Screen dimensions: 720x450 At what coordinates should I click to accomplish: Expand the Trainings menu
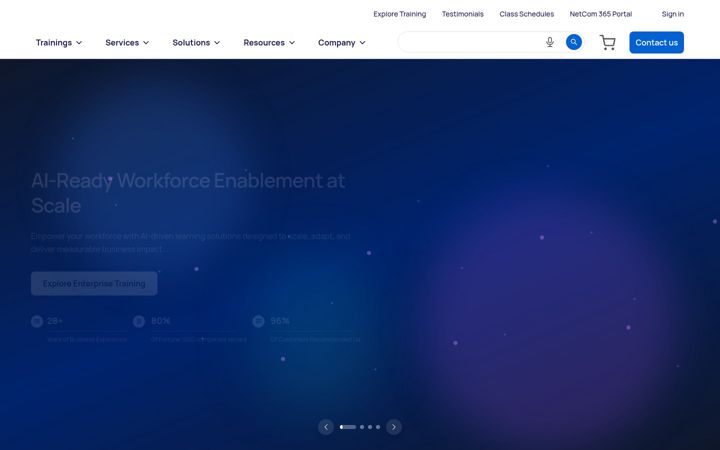click(x=59, y=43)
